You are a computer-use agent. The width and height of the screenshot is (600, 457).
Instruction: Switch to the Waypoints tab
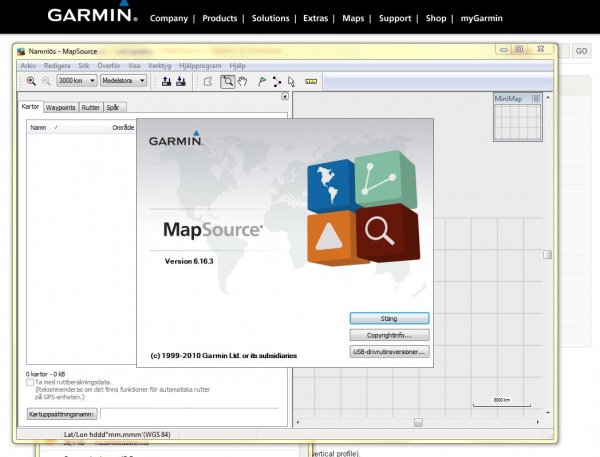coord(60,107)
